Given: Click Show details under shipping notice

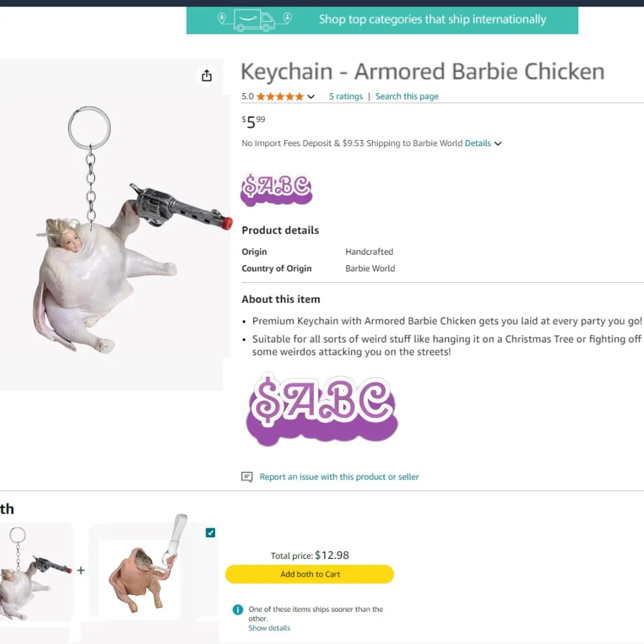Looking at the screenshot, I should pyautogui.click(x=270, y=628).
